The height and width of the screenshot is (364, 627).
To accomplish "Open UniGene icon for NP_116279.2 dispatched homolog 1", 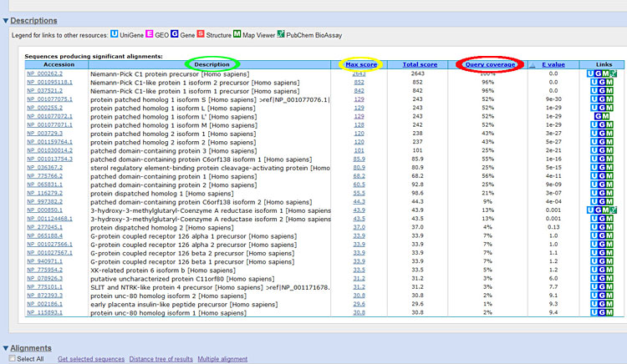I will click(x=594, y=193).
